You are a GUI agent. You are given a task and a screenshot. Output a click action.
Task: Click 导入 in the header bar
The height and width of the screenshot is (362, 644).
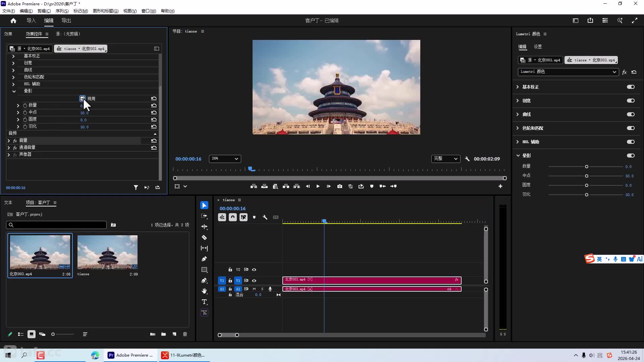(31, 20)
